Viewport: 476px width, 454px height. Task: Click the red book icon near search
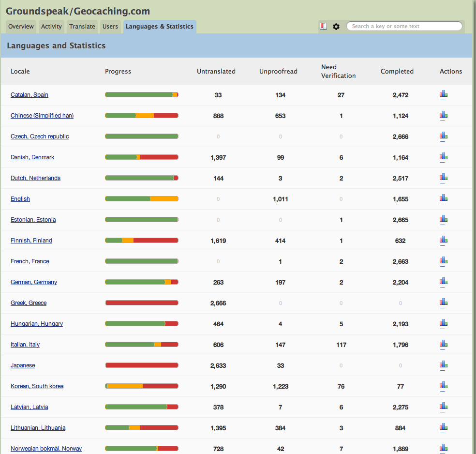click(323, 27)
